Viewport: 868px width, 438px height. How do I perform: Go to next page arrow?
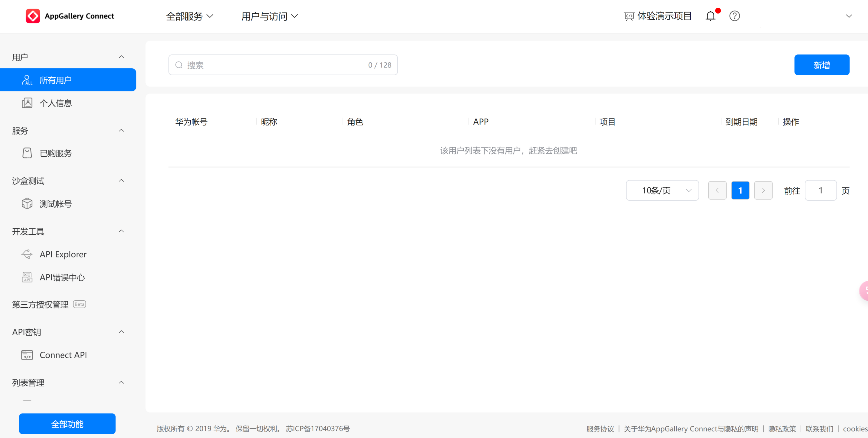click(x=763, y=190)
